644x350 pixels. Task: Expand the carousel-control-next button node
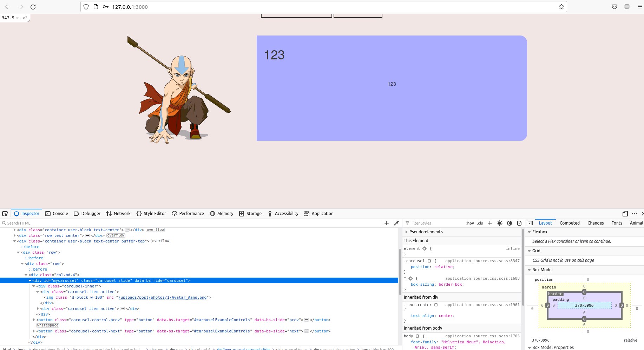[34, 331]
